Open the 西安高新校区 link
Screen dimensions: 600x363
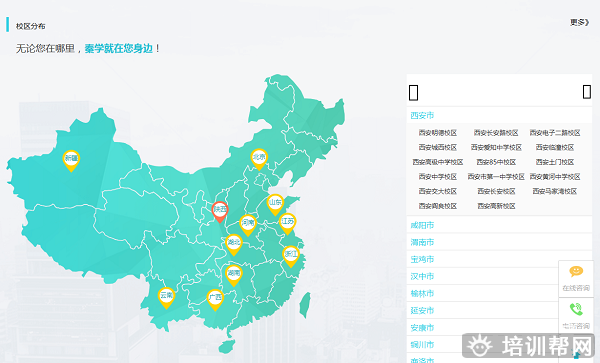click(x=496, y=206)
